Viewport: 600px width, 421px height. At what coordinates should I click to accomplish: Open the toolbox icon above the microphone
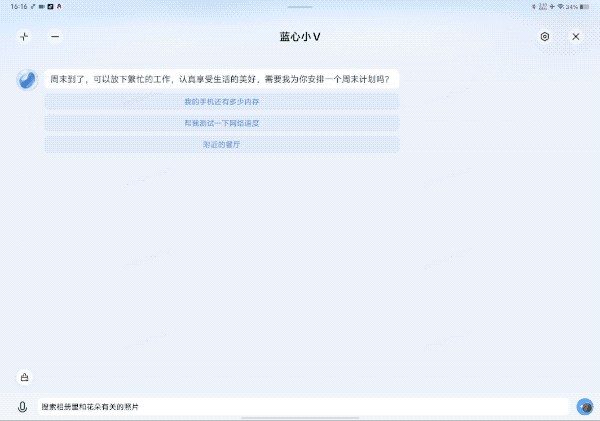pos(24,377)
